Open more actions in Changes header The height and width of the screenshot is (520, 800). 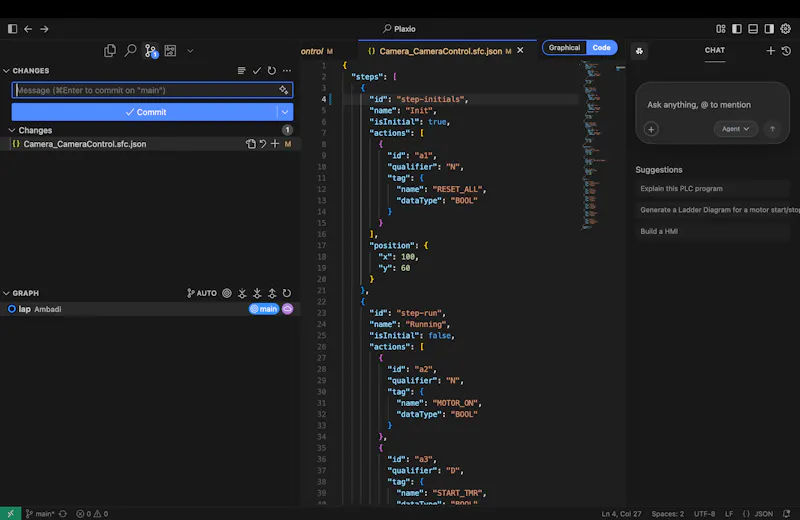point(287,71)
